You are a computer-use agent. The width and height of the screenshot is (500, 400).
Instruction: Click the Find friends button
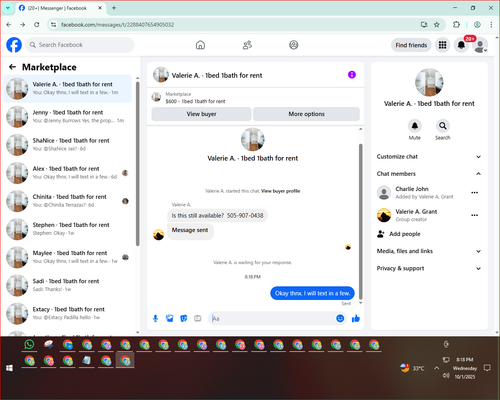[411, 45]
